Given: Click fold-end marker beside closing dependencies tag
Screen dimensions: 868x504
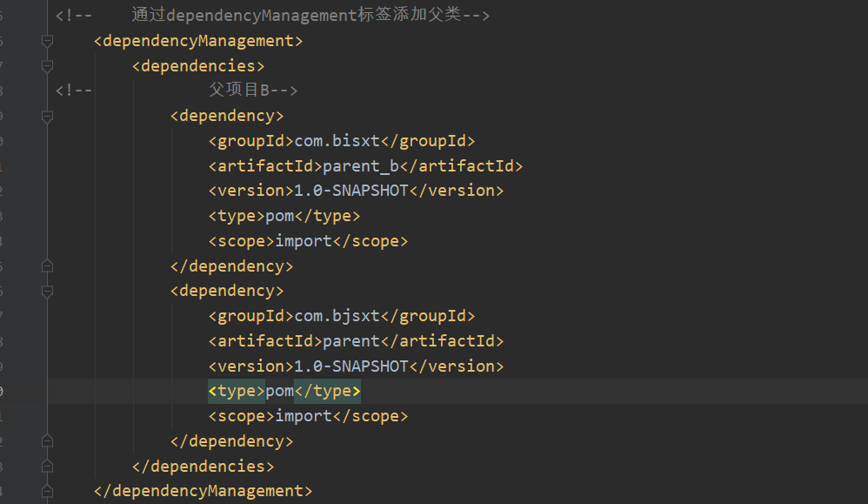Looking at the screenshot, I should coord(47,467).
